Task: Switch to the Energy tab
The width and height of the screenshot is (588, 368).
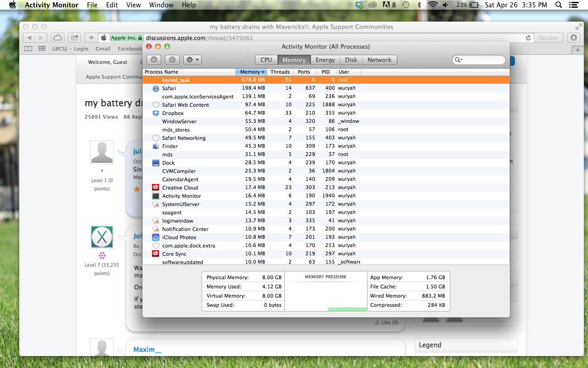Action: pyautogui.click(x=325, y=60)
